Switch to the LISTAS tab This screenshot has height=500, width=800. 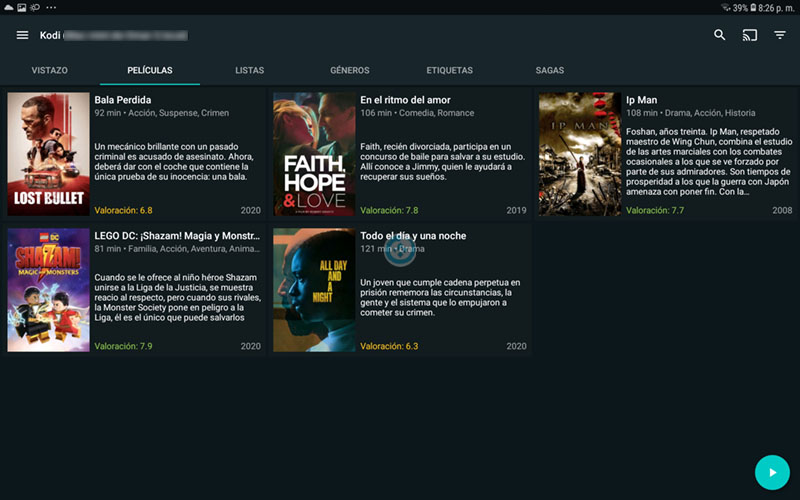249,71
